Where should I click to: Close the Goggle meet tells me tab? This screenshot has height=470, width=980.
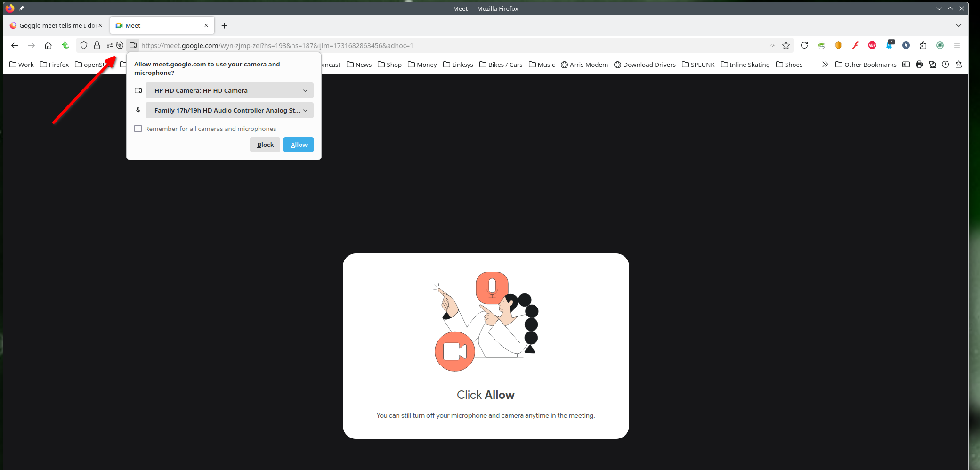click(x=100, y=25)
